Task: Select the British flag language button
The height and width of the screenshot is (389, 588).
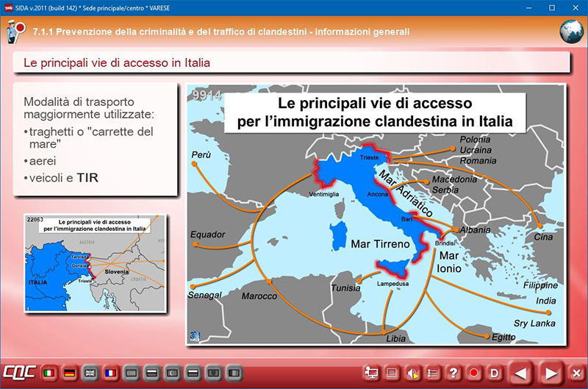Action: pyautogui.click(x=91, y=372)
